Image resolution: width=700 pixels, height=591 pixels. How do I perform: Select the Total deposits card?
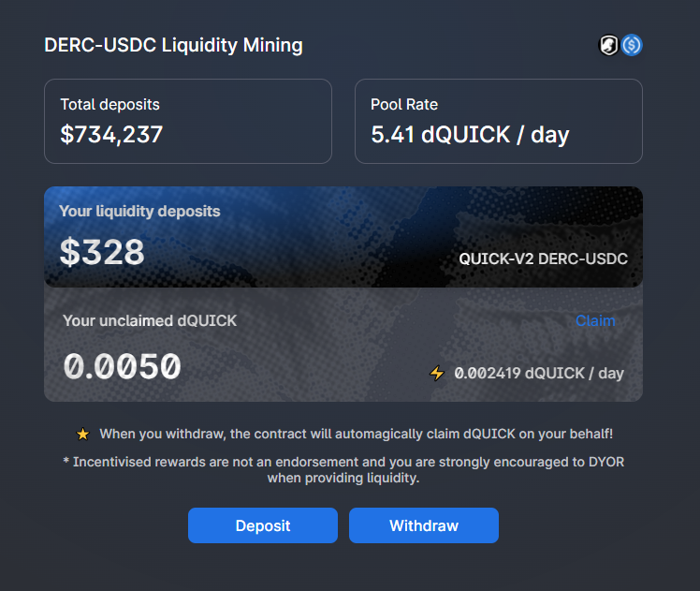click(188, 122)
